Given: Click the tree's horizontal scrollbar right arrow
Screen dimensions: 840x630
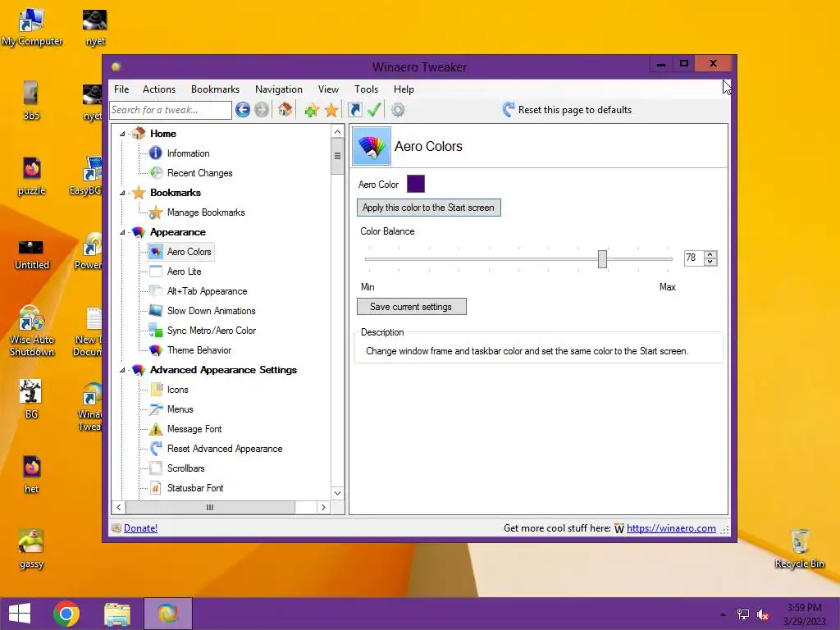Looking at the screenshot, I should pos(323,507).
